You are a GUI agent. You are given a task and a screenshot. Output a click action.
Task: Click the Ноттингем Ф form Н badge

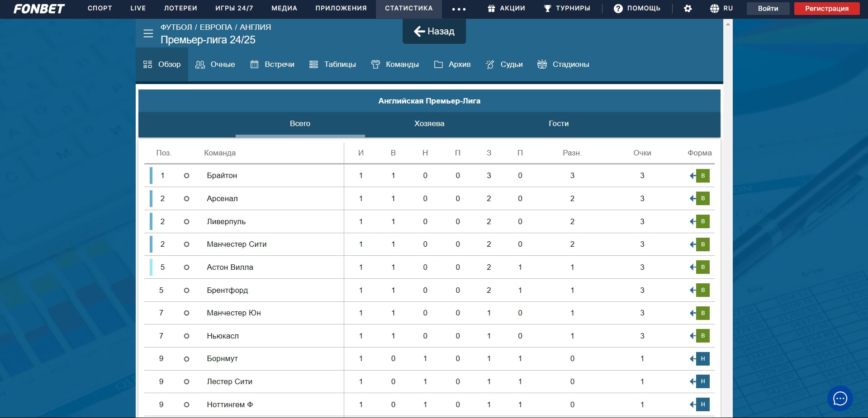[703, 404]
